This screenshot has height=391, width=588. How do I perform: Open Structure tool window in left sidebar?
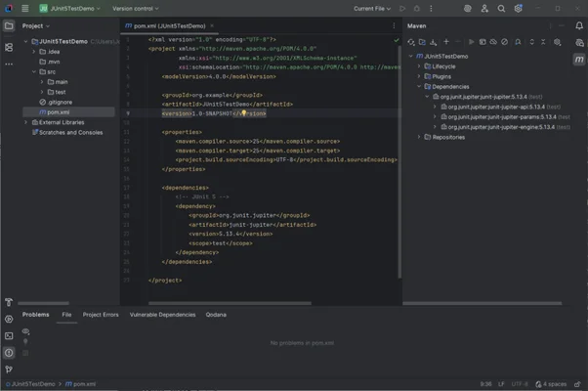(x=9, y=46)
